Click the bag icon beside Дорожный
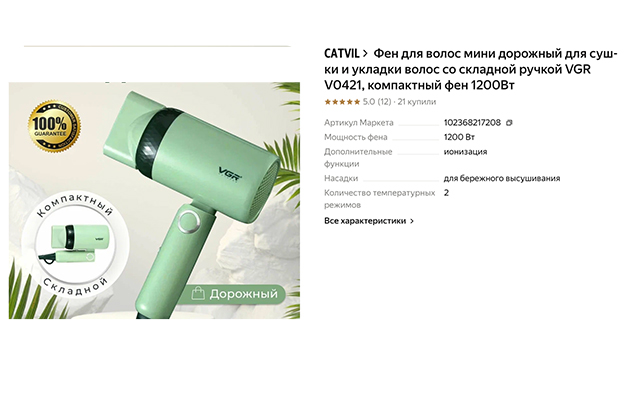The image size is (630, 400). 198,294
